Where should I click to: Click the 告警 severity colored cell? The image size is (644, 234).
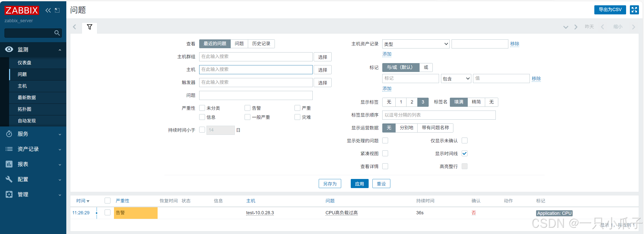(136, 213)
